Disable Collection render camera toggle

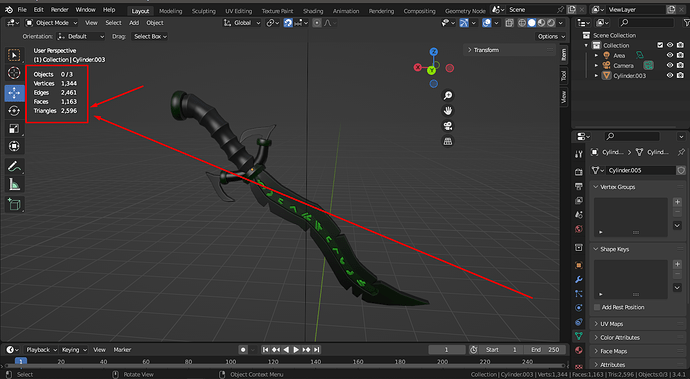[680, 45]
